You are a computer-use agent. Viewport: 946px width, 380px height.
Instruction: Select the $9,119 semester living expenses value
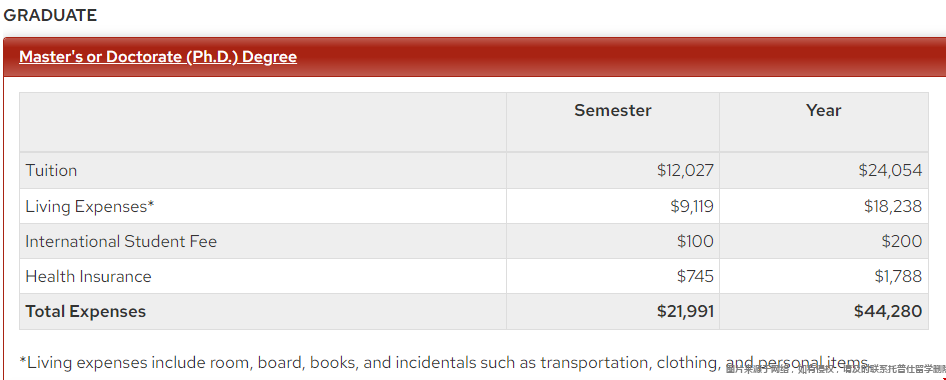(x=691, y=206)
